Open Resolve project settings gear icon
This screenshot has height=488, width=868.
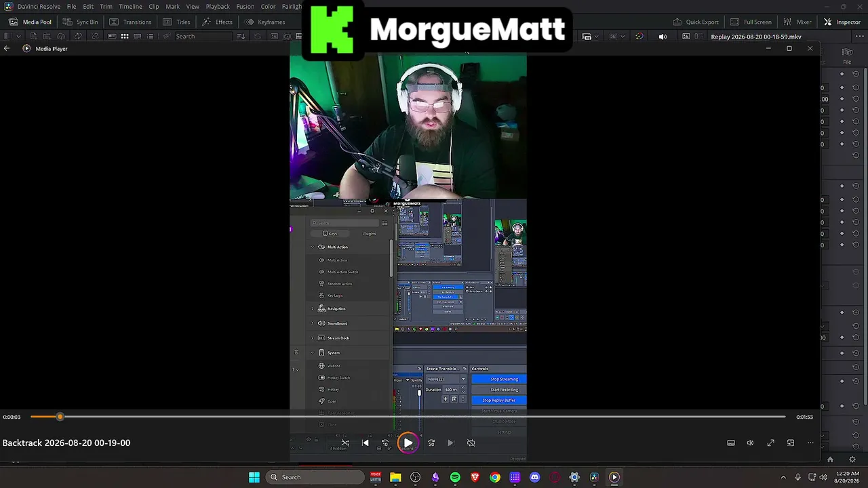(x=852, y=460)
